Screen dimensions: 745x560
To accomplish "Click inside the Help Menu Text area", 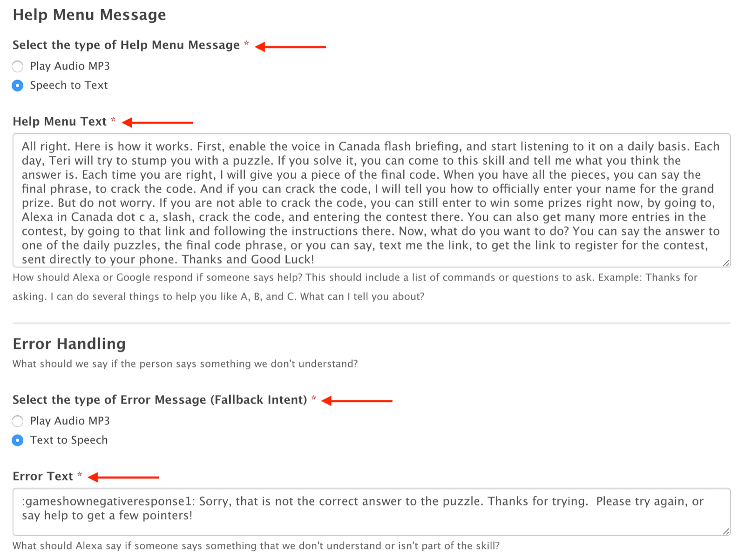I will click(371, 200).
